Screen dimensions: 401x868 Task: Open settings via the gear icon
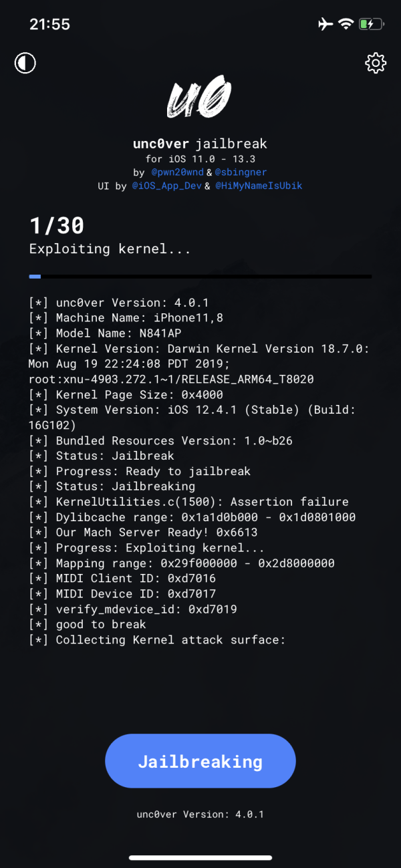tap(376, 63)
